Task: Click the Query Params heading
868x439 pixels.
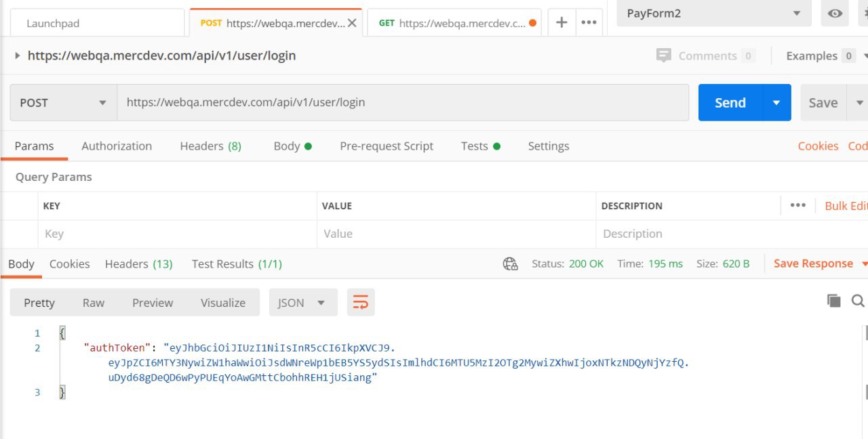Action: pos(54,177)
